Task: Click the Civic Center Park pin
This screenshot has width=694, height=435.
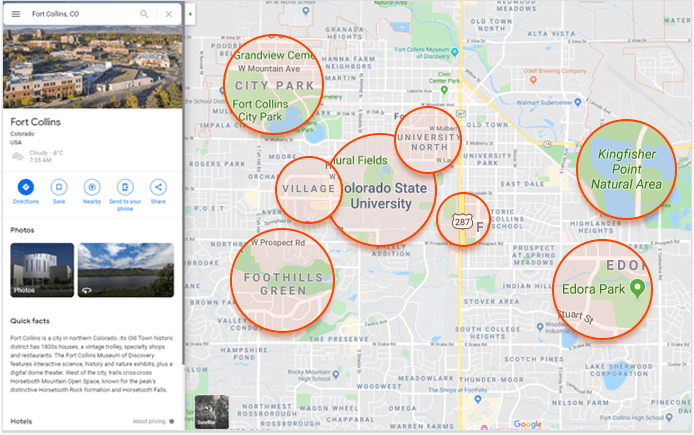Action: pyautogui.click(x=444, y=89)
